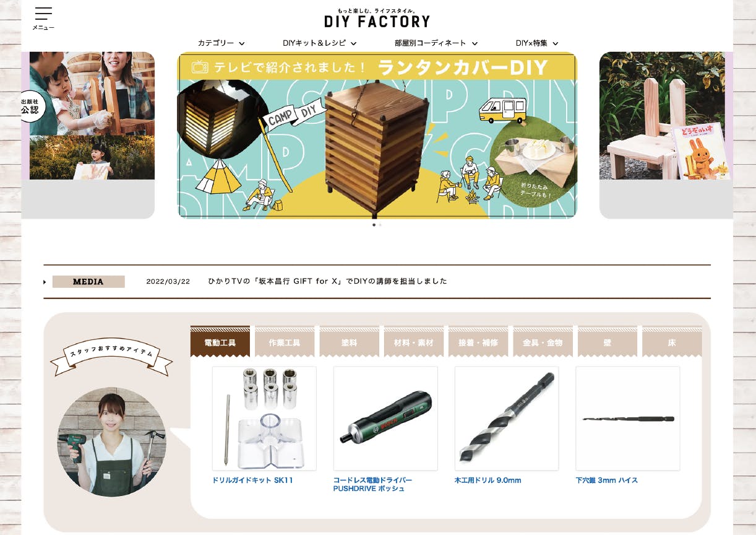The height and width of the screenshot is (535, 756).
Task: Click the 下穴錐 3mm drill bit image
Action: pos(628,419)
